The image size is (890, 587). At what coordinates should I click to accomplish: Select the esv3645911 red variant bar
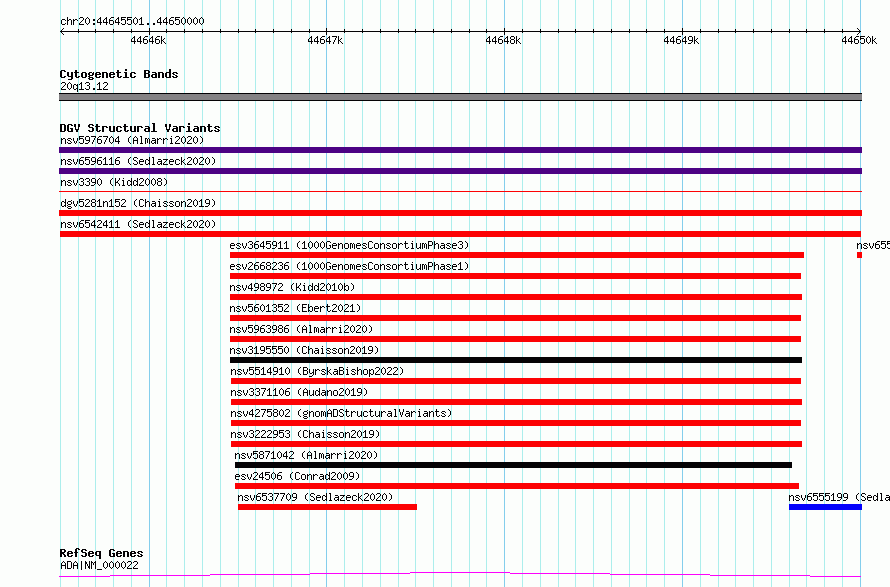click(517, 255)
